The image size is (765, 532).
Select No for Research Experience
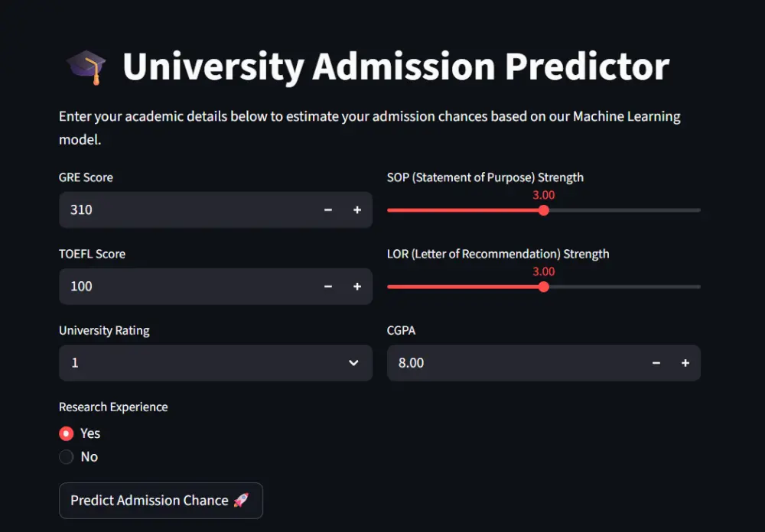tap(67, 457)
